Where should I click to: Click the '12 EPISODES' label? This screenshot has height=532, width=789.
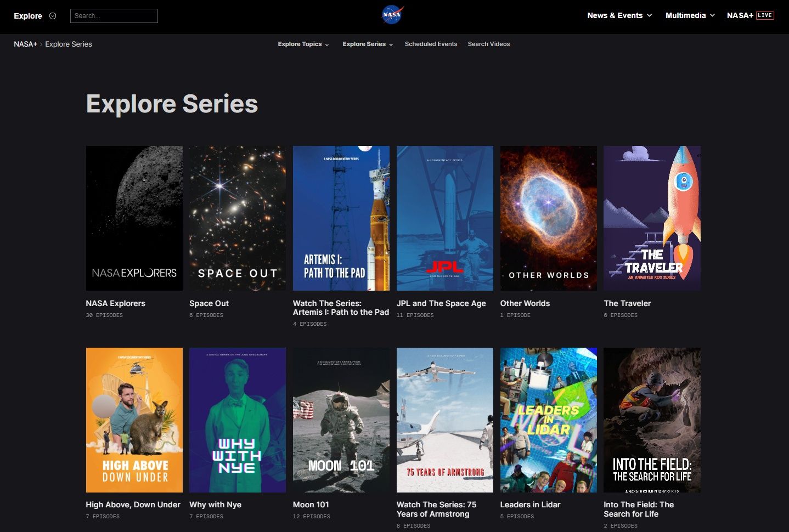coord(312,517)
